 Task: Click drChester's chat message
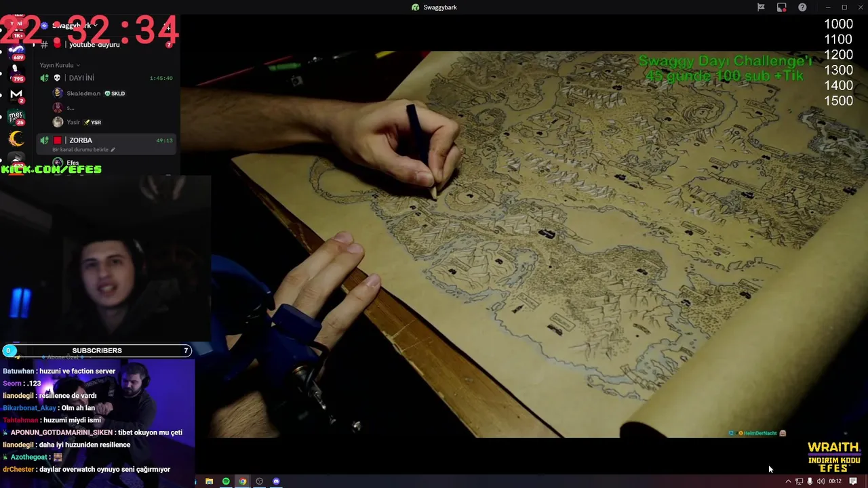point(86,469)
